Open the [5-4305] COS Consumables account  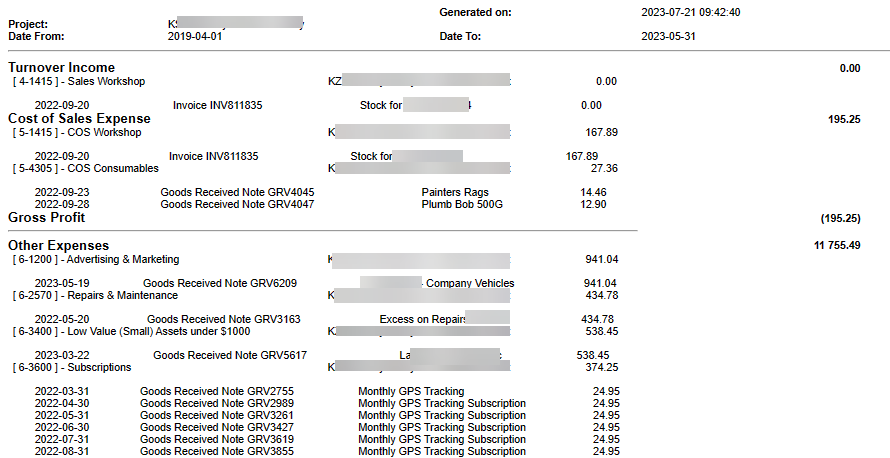coord(84,168)
